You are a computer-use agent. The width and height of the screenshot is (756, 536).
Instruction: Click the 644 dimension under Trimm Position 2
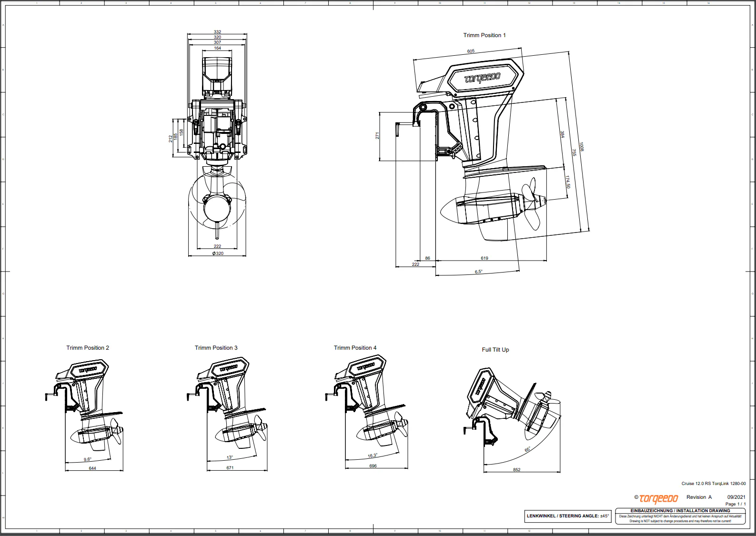click(x=92, y=468)
